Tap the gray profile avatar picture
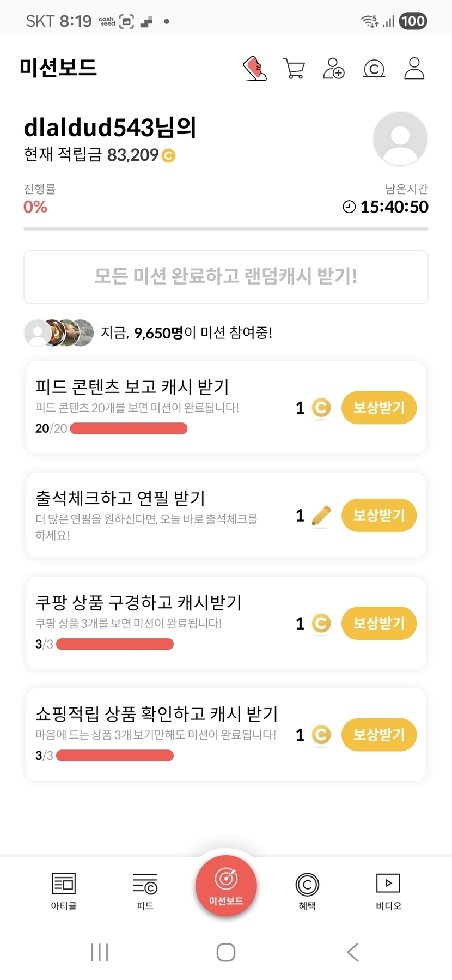 [400, 138]
